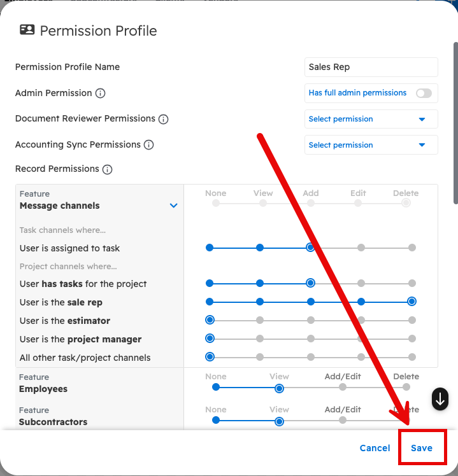Click the Permission Profile ID card icon
Image resolution: width=458 pixels, height=476 pixels.
click(x=27, y=30)
